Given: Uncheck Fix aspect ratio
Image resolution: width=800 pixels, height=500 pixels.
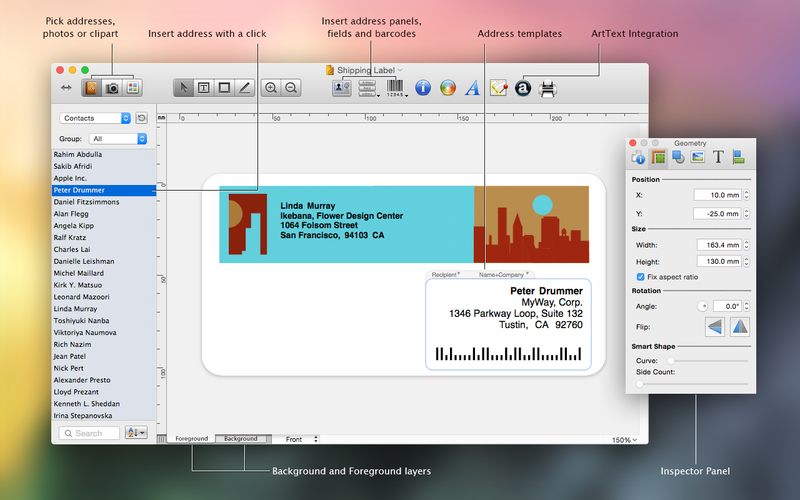Looking at the screenshot, I should (640, 276).
